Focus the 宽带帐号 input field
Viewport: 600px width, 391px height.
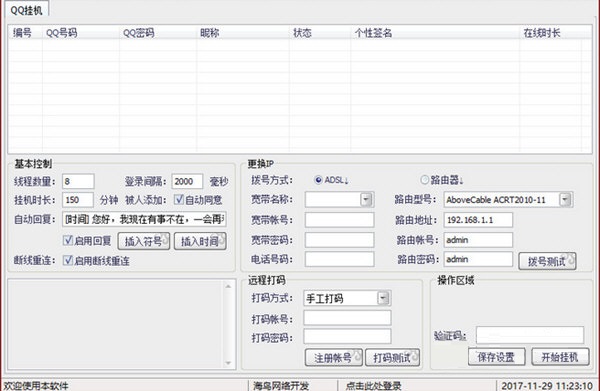point(339,220)
